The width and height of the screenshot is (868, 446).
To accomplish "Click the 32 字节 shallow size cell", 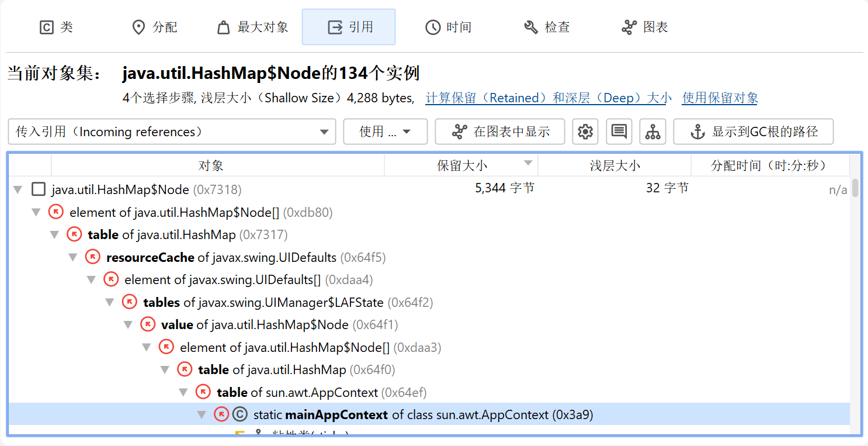I will coord(668,188).
